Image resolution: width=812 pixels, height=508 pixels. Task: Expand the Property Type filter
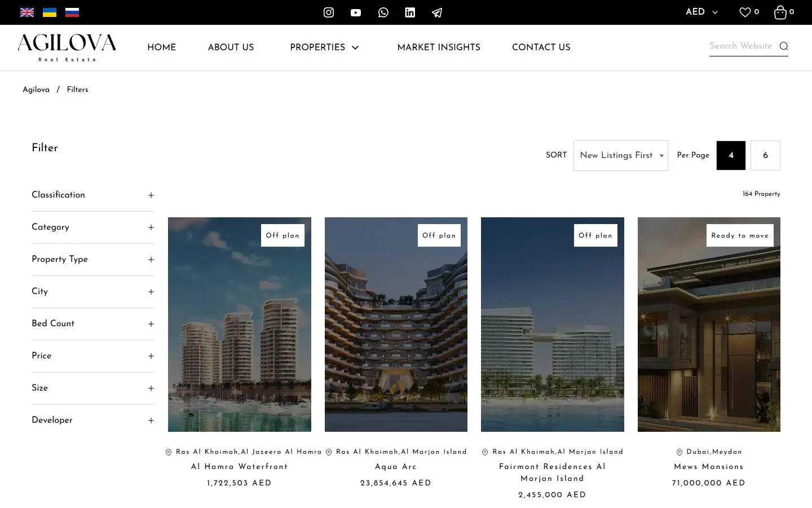coord(92,259)
